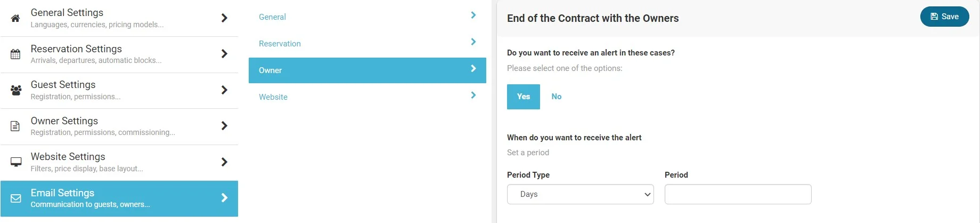Click the calendar icon for Reservation Settings
980x223 pixels.
click(15, 54)
